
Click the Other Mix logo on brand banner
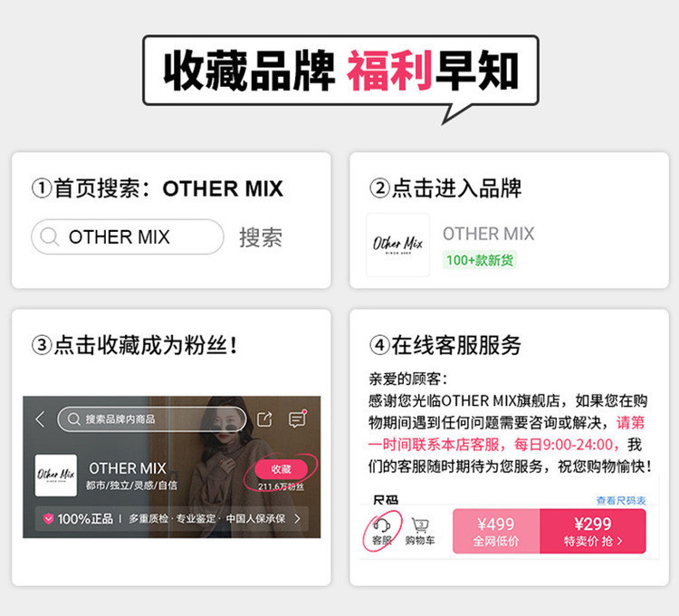click(56, 476)
